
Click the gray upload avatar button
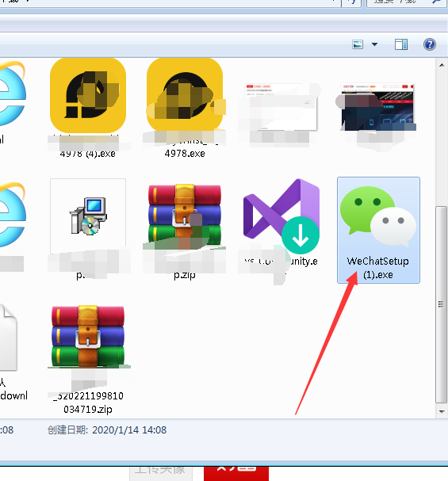161,473
